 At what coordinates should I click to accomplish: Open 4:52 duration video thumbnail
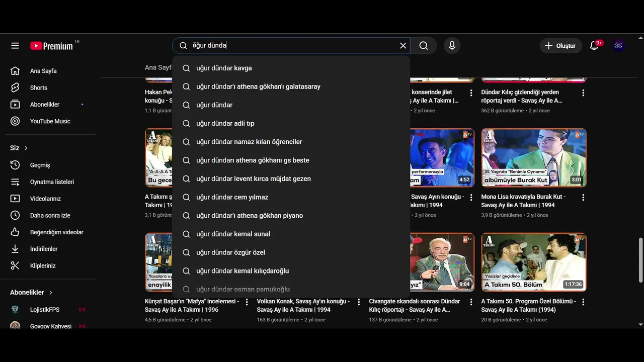pos(442,158)
